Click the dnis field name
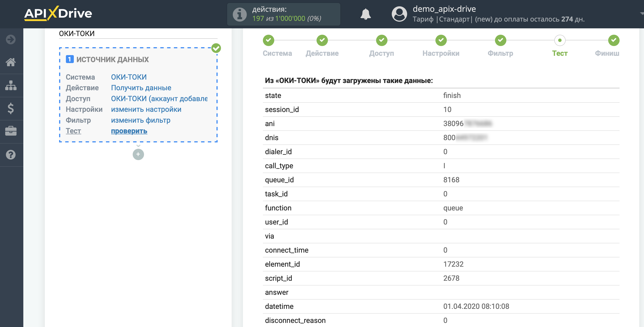Viewport: 644px width, 327px height. (x=272, y=137)
